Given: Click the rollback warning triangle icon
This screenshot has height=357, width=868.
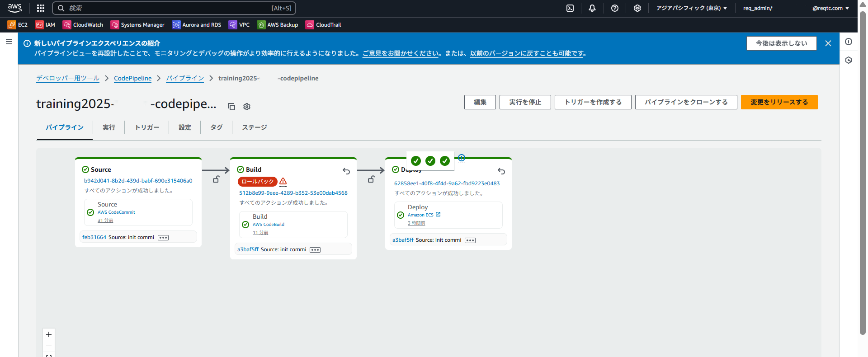Looking at the screenshot, I should (283, 182).
